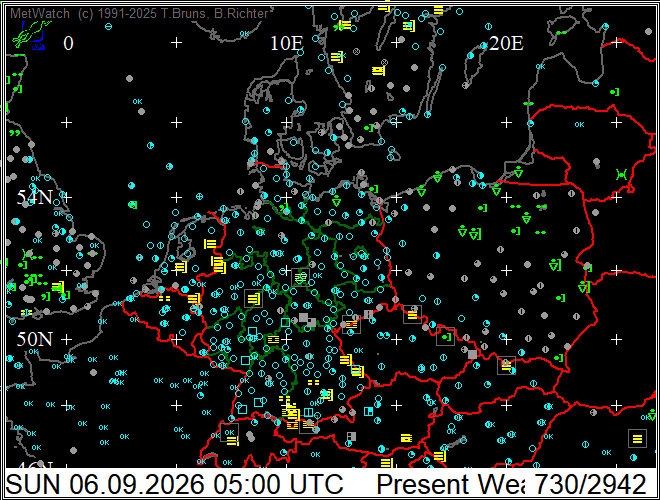Click the cyan circle with horizontal bar near the copyright text
The width and height of the screenshot is (660, 500).
point(108,27)
